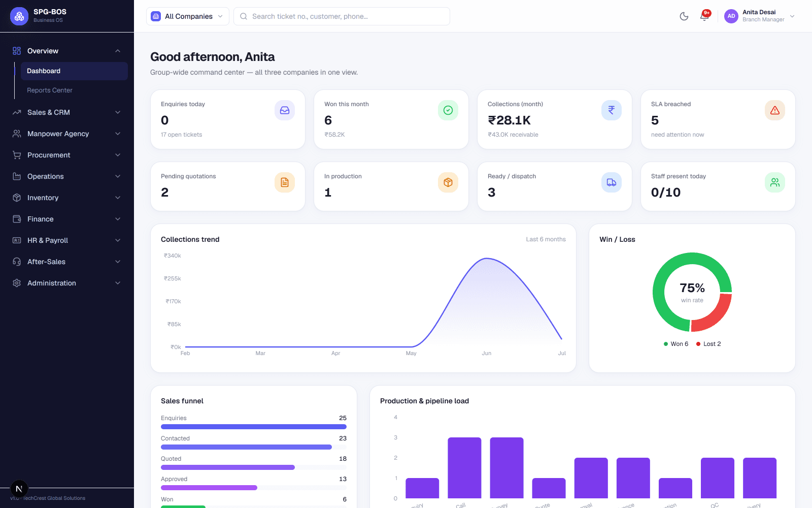
Task: Click Finance wallet icon
Action: click(x=17, y=219)
